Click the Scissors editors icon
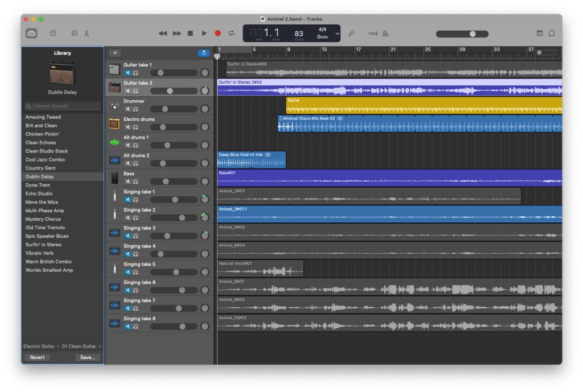 (87, 34)
